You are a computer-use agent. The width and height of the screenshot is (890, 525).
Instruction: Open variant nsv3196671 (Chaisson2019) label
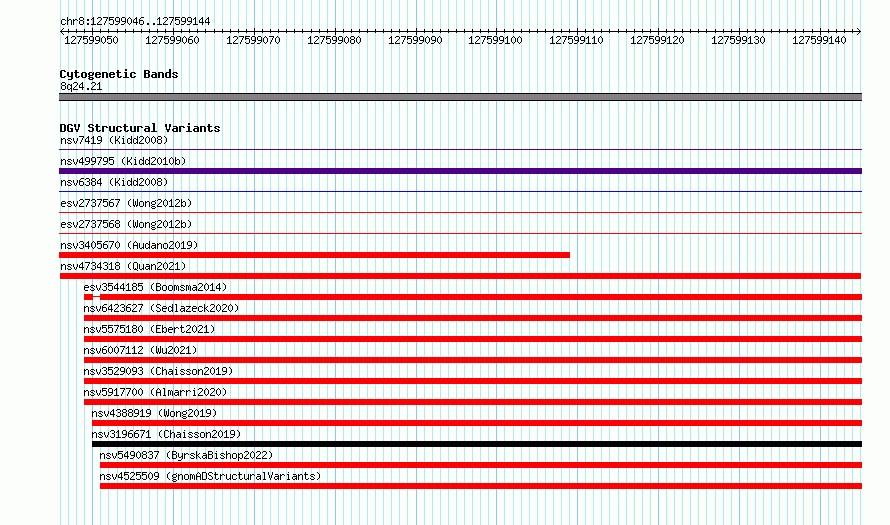point(166,434)
